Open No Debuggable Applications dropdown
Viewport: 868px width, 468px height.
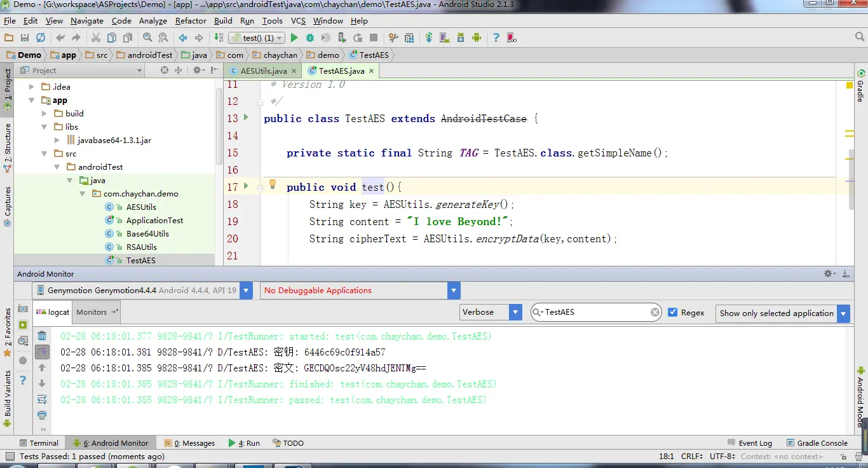tap(454, 291)
